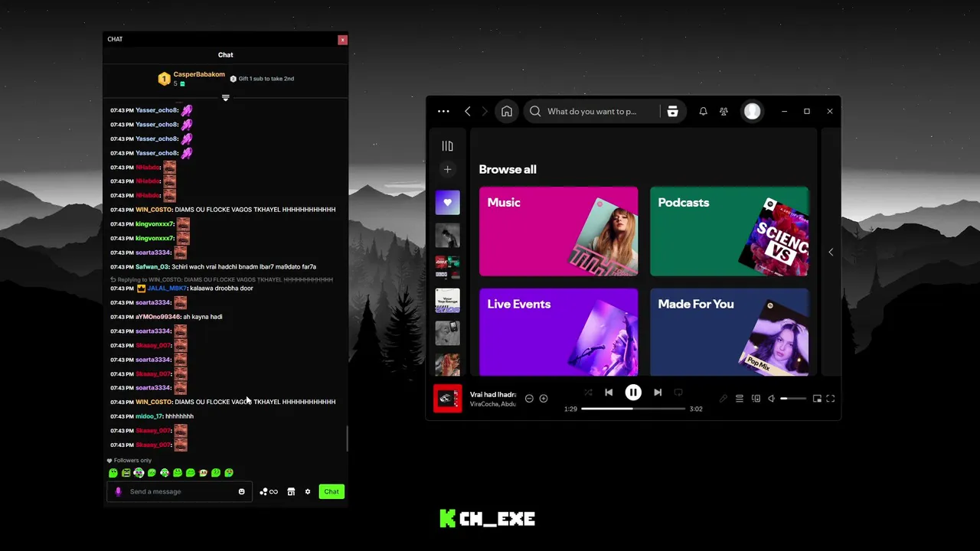Viewport: 980px width, 551px height.
Task: Click the now playing album cover
Action: (448, 399)
